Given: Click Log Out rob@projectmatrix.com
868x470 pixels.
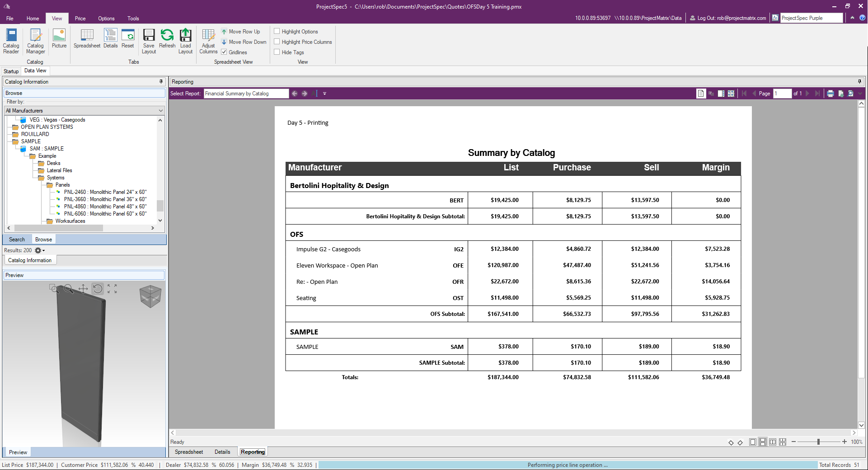Looking at the screenshot, I should click(728, 18).
